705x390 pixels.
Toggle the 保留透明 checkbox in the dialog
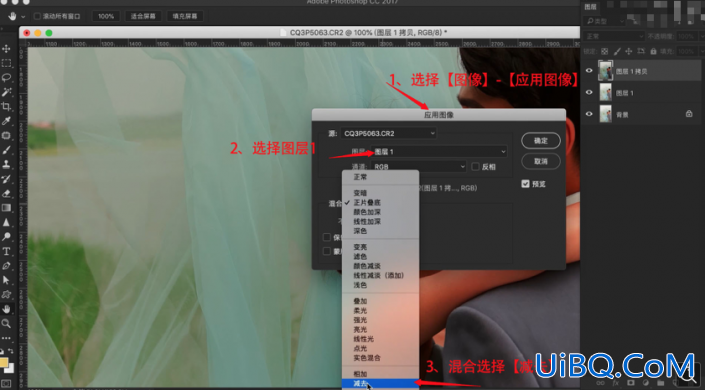pos(327,237)
